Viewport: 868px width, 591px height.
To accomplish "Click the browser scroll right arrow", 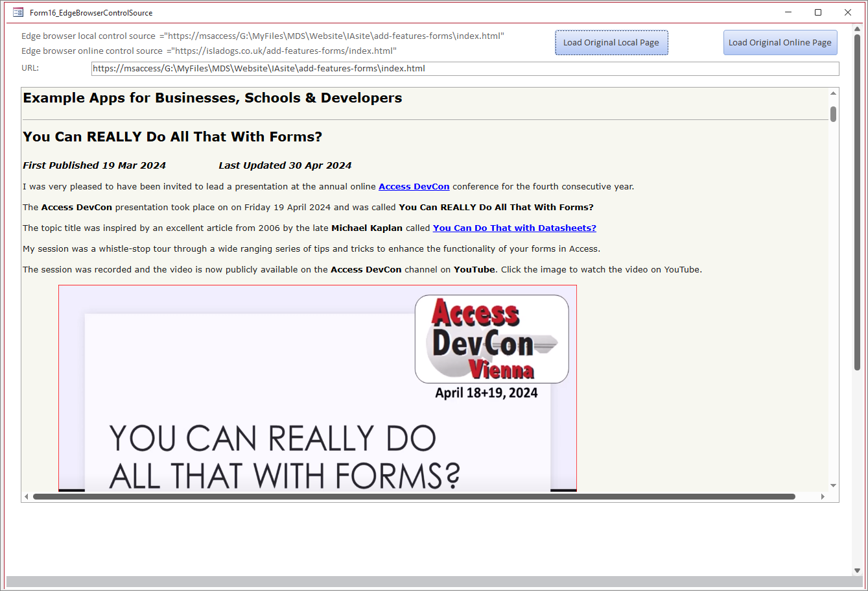I will coord(823,497).
